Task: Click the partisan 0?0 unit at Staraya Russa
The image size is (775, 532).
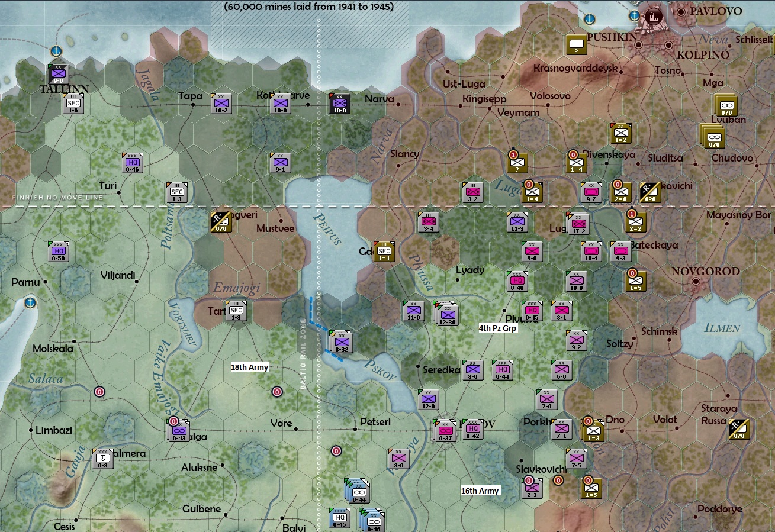Action: coord(739,429)
